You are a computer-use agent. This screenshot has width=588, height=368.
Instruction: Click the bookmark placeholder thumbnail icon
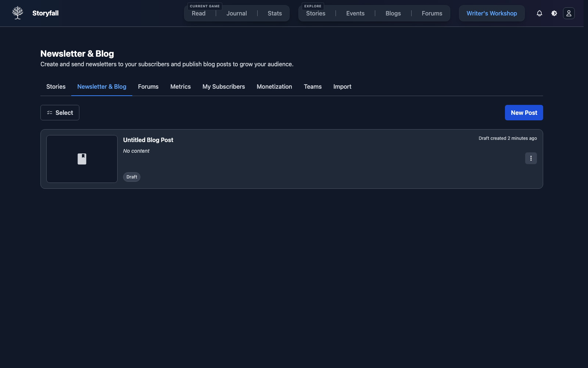click(x=82, y=159)
